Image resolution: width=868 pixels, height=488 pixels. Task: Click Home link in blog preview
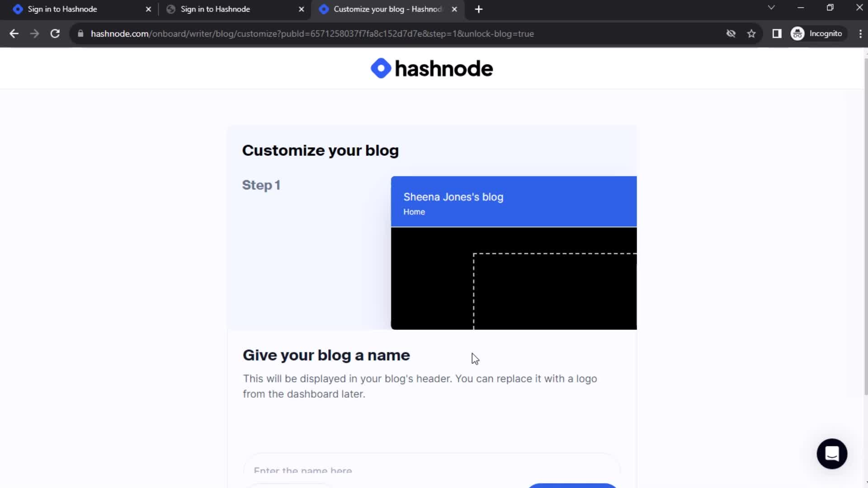(414, 212)
